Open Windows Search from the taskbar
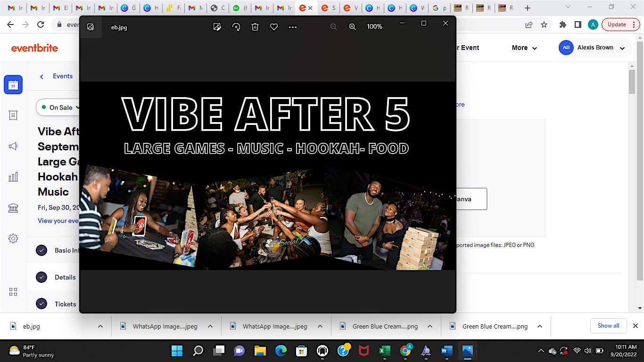This screenshot has width=644, height=362. coord(198,351)
